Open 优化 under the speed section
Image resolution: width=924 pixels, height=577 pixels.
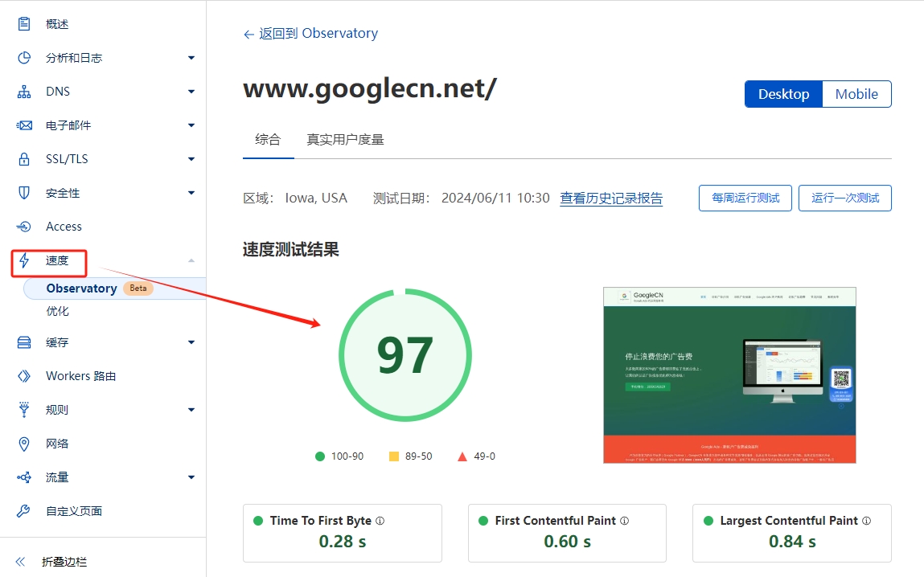(x=58, y=311)
